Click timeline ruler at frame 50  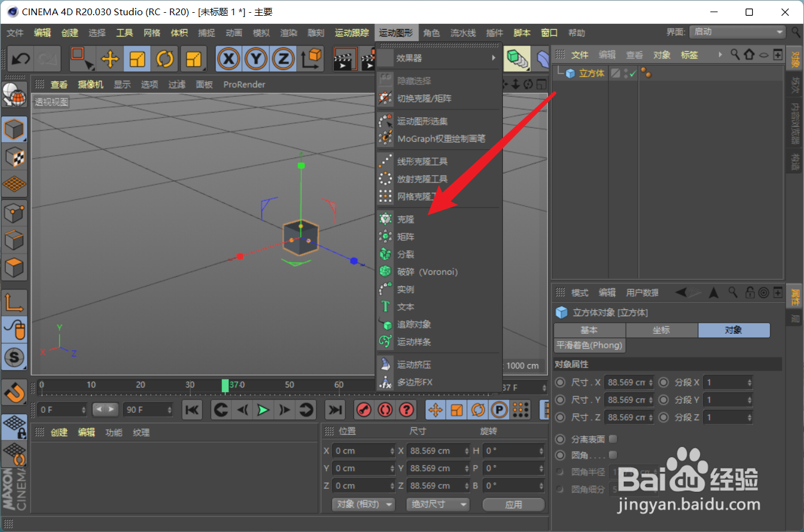tap(289, 385)
